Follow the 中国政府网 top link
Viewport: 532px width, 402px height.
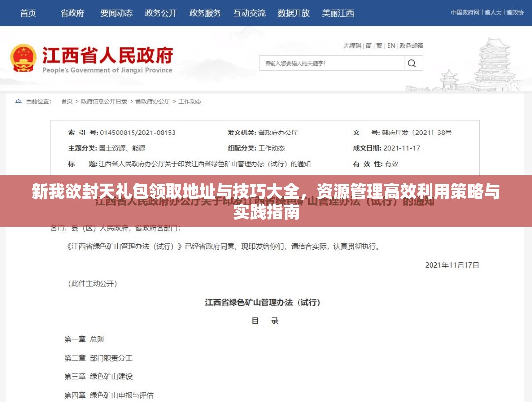coord(465,12)
